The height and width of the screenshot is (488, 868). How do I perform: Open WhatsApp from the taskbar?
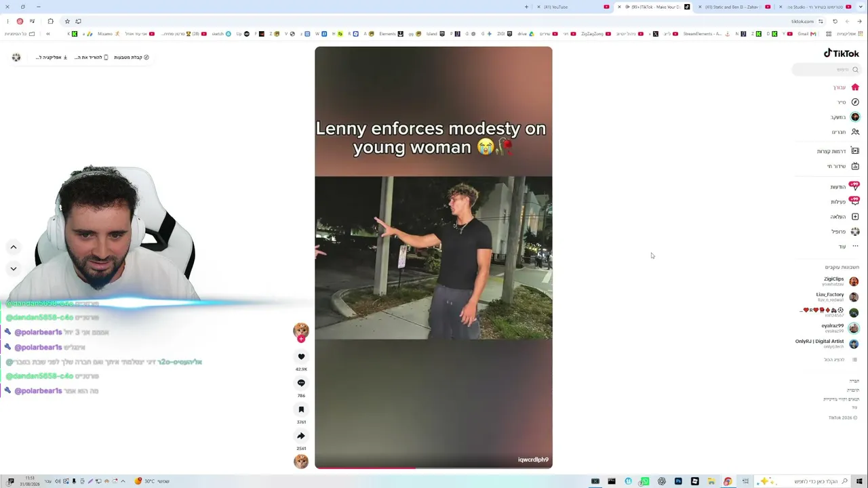point(645,481)
